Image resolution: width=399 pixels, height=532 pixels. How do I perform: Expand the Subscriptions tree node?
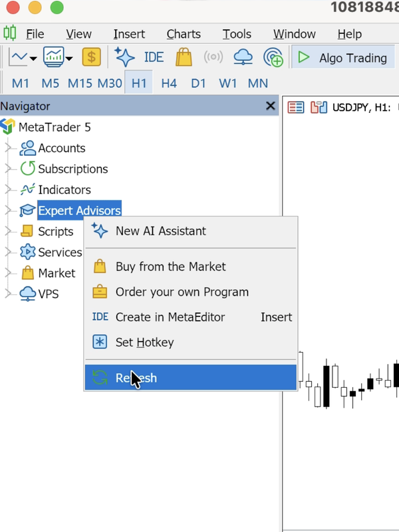[8, 169]
